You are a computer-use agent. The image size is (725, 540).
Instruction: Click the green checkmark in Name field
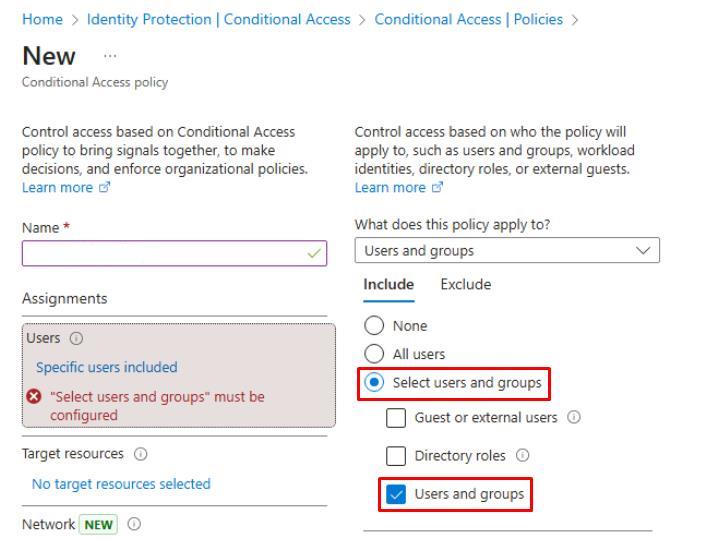316,255
